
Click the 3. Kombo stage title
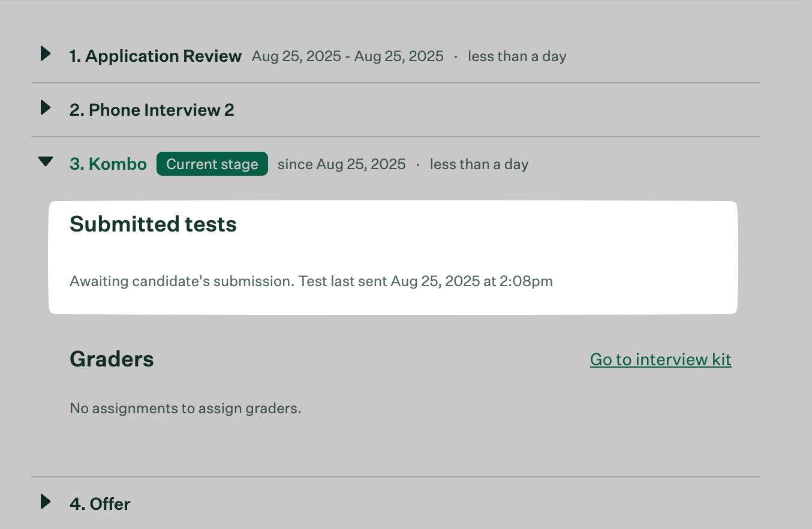pyautogui.click(x=108, y=164)
